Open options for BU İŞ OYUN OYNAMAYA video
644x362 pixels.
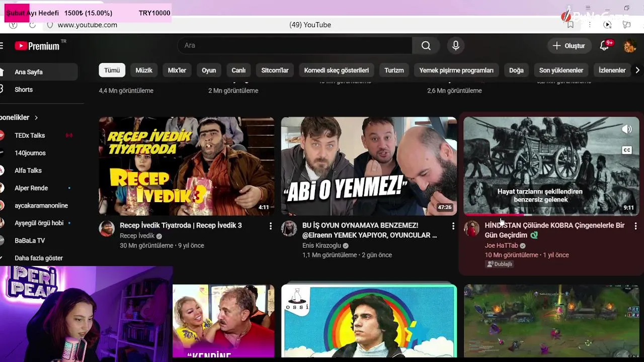(x=453, y=226)
